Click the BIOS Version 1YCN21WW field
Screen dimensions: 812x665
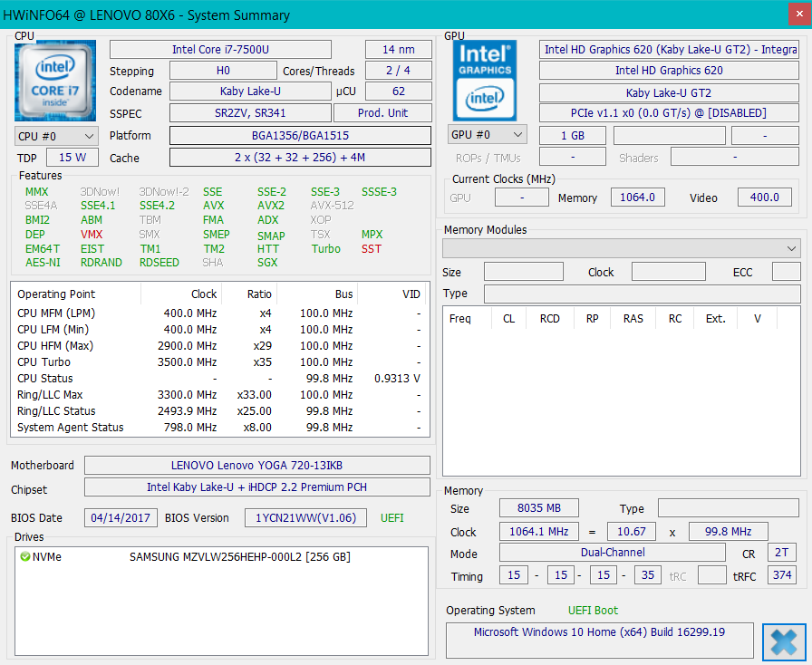[x=305, y=518]
